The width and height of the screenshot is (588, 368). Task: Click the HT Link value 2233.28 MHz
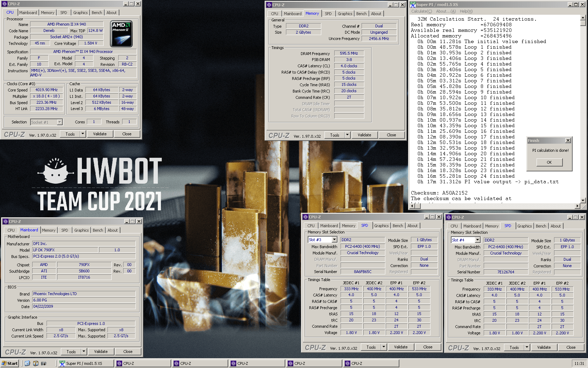click(47, 109)
